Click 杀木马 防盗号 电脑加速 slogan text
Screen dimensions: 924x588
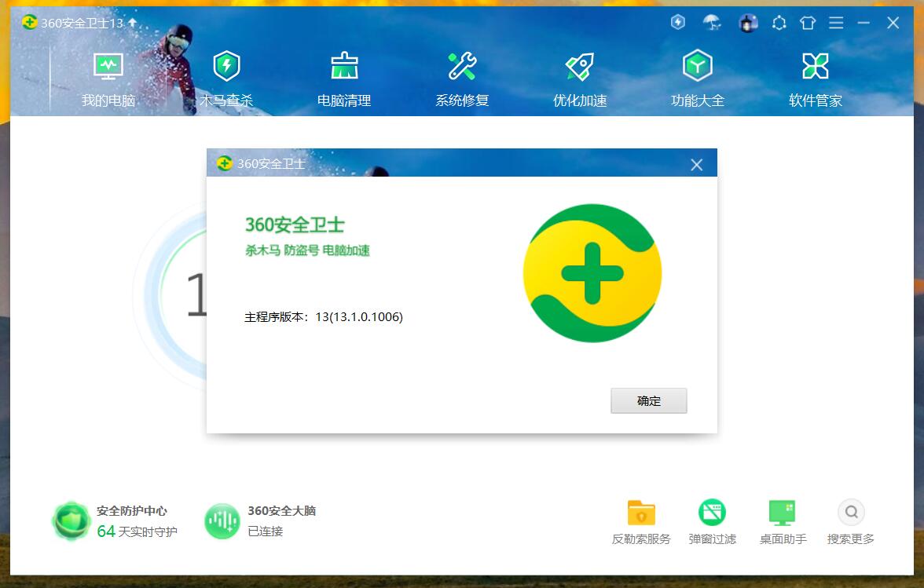point(308,250)
